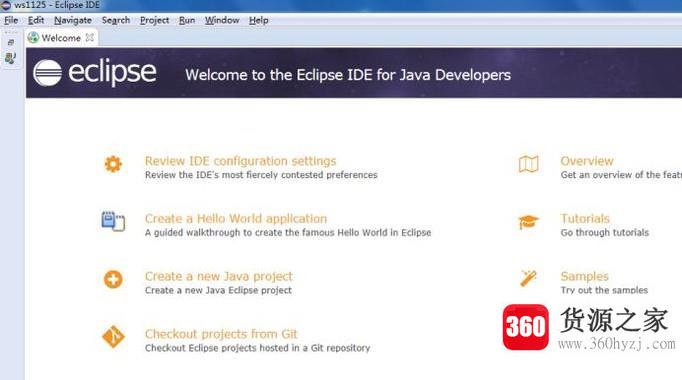This screenshot has width=682, height=380.
Task: Click the Welcome tab globe icon
Action: pyautogui.click(x=33, y=38)
